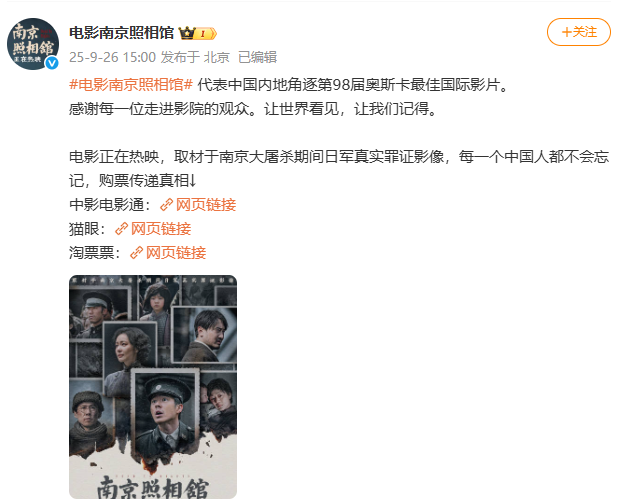The width and height of the screenshot is (624, 500).
Task: Click chain icon beside 中影电影通 link
Action: point(166,205)
